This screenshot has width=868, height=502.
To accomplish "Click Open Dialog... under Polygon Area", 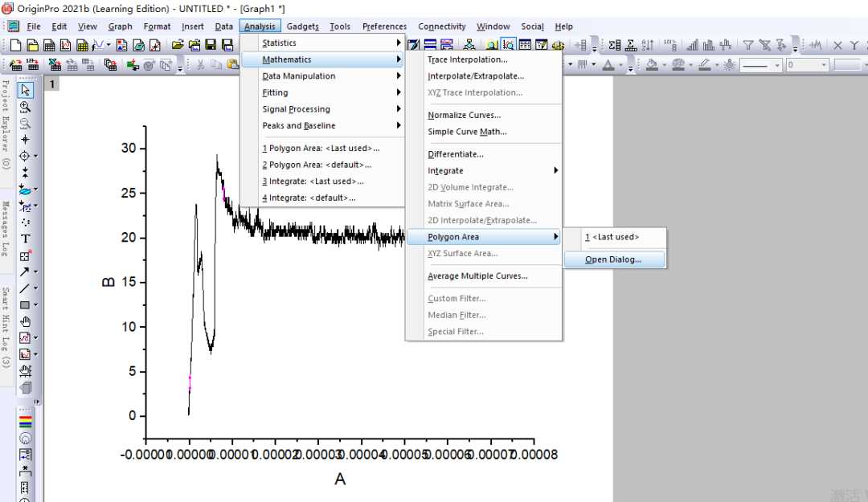I will point(613,259).
